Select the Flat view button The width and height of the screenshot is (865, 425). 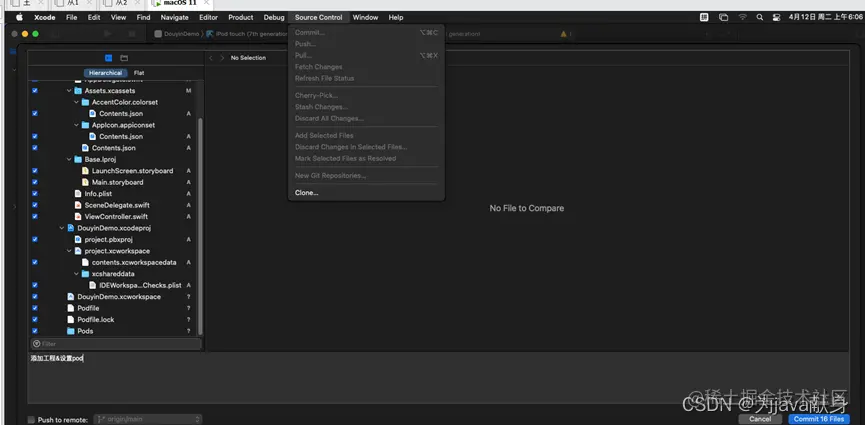coord(139,73)
